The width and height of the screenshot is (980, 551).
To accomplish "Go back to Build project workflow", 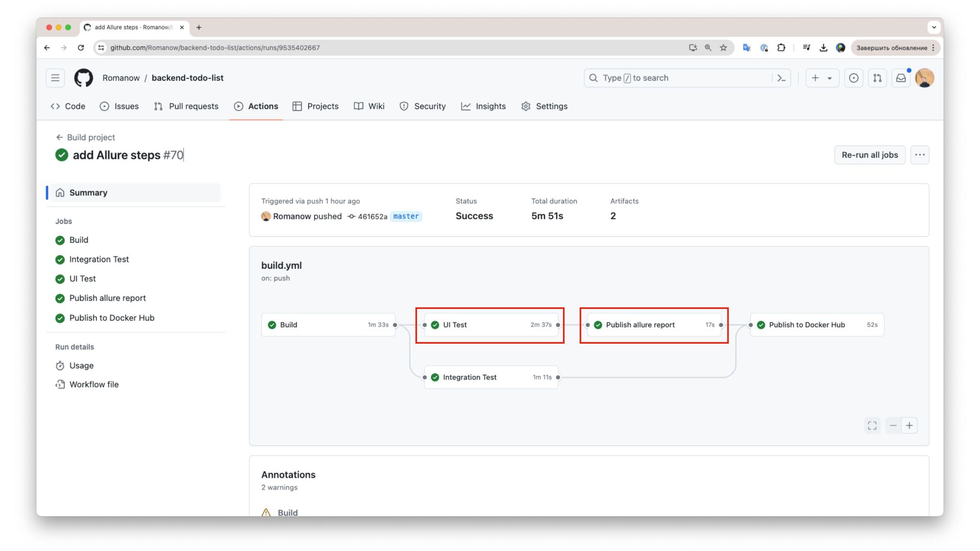I will click(x=85, y=137).
